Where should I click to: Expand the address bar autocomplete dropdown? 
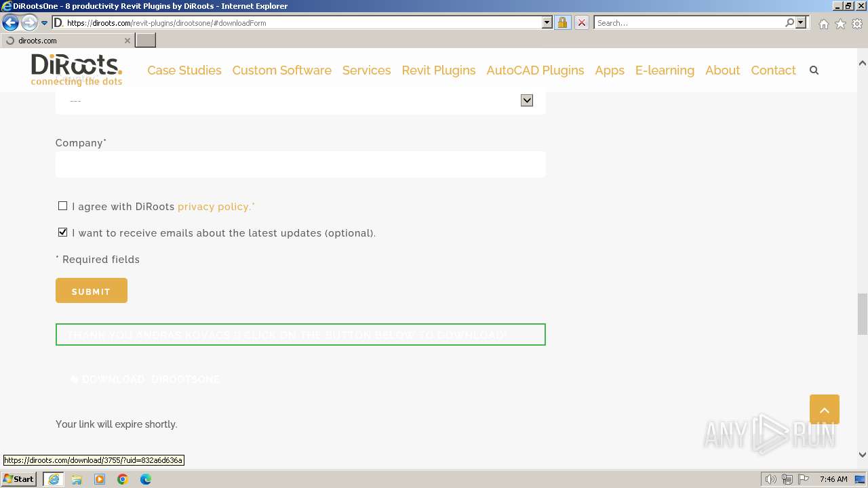[x=547, y=22]
